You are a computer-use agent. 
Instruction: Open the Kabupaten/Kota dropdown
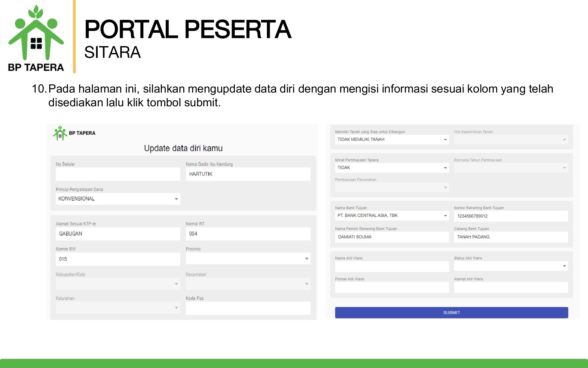pyautogui.click(x=176, y=284)
